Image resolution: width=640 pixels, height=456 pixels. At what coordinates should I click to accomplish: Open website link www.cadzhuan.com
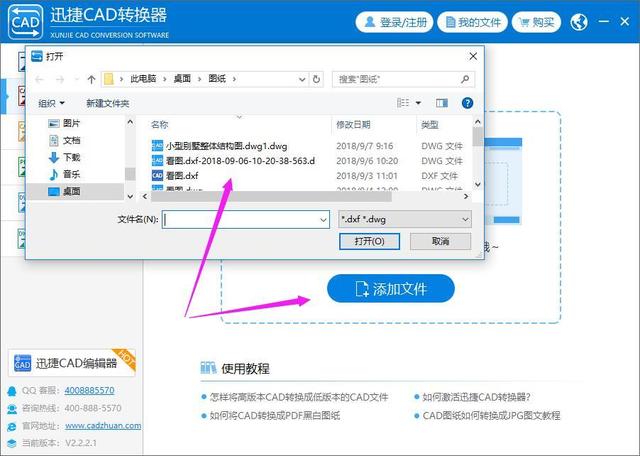point(103,425)
